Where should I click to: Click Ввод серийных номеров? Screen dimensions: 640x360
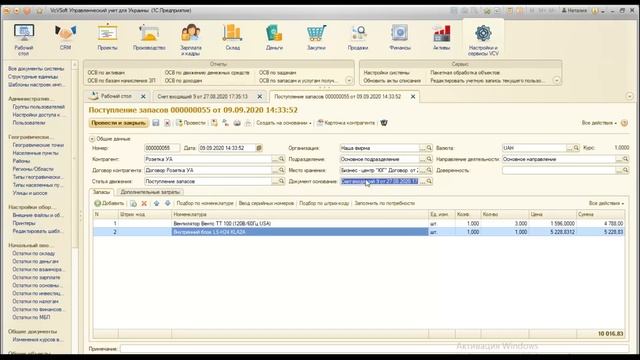(266, 203)
